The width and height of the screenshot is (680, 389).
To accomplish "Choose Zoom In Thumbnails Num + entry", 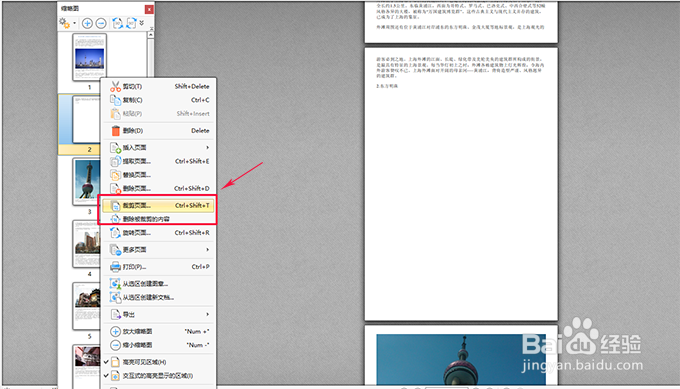I will point(159,331).
